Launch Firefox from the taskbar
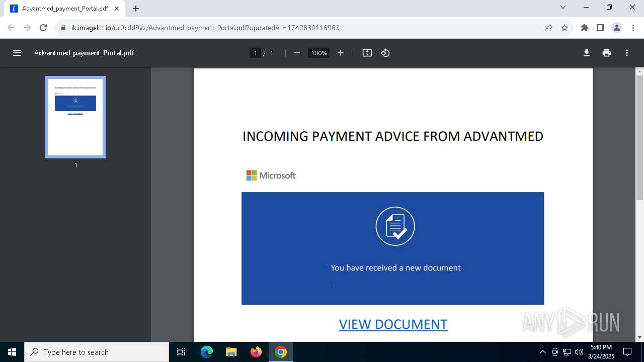Viewport: 644px width, 362px height. point(256,352)
